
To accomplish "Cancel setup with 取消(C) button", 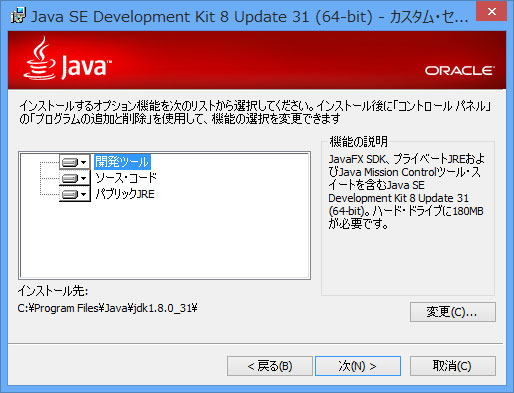I will click(x=453, y=366).
